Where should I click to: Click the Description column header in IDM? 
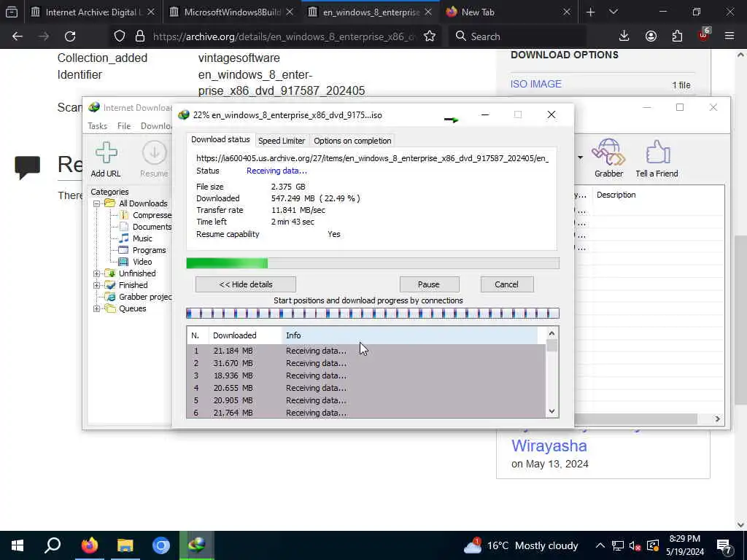(657, 195)
